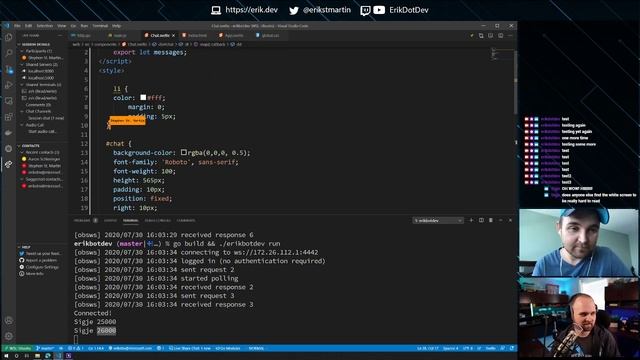640x360 pixels.
Task: Open Source Control view in activity bar
Action: point(9,69)
